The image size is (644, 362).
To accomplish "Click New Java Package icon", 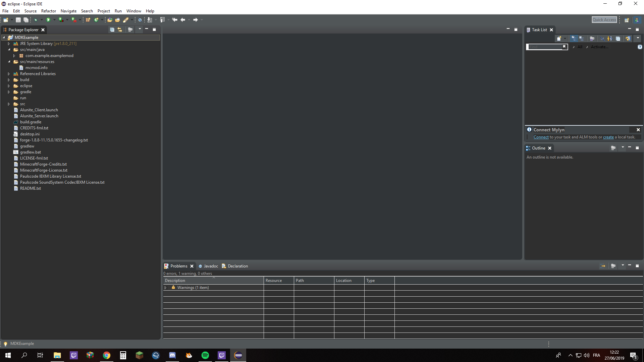I will [88, 20].
